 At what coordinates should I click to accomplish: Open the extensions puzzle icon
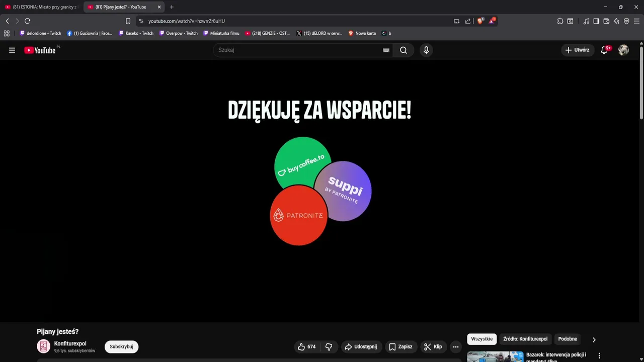[x=560, y=21]
